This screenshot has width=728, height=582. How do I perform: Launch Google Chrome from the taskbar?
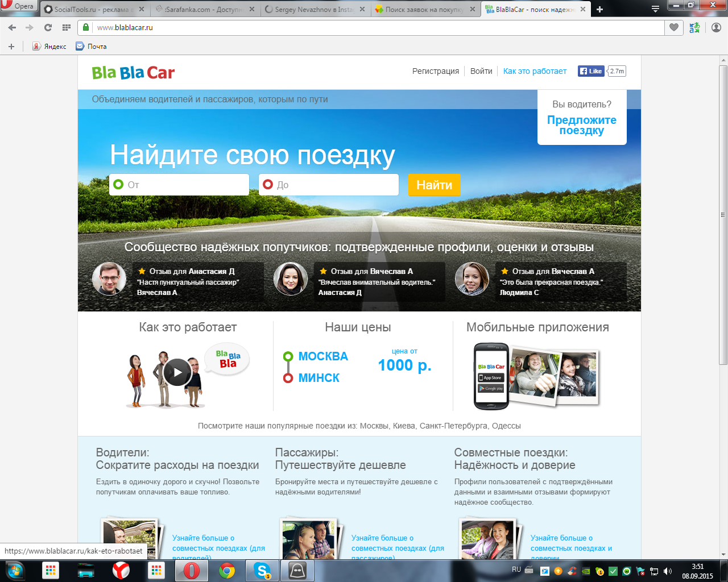[x=227, y=570]
